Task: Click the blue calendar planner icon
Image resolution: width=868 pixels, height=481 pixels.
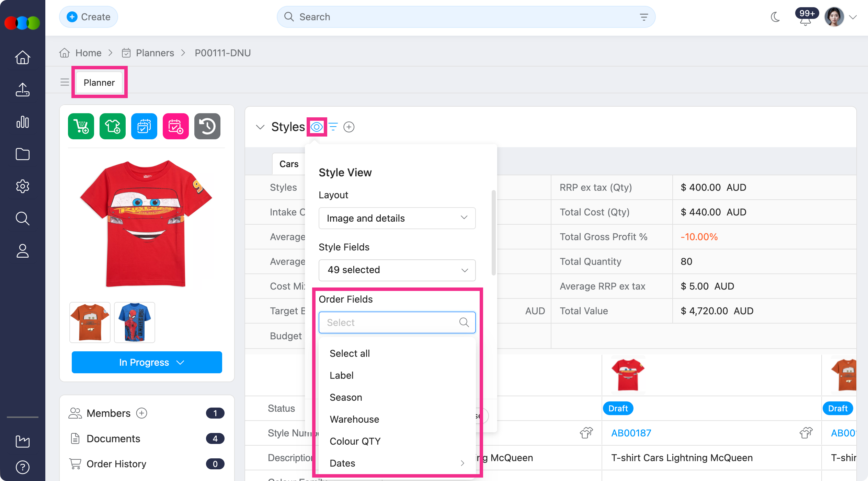Action: click(144, 126)
